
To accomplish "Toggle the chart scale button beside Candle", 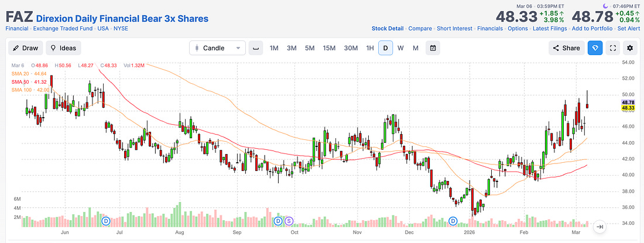I will click(256, 48).
